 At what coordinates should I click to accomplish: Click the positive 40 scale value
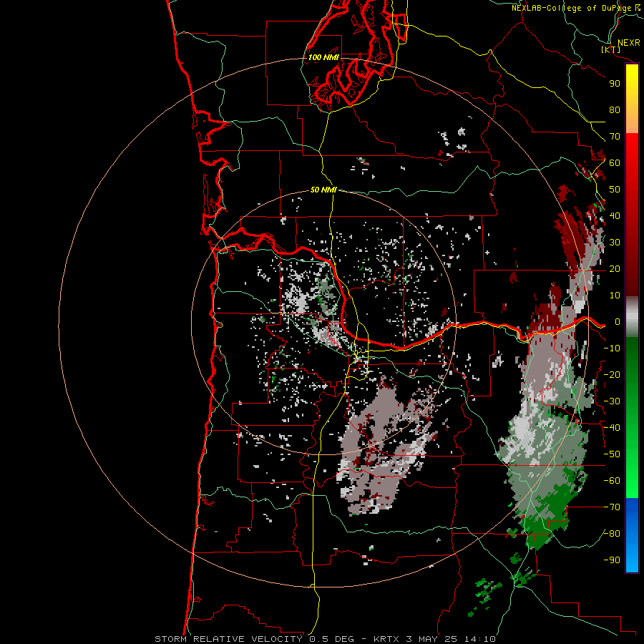point(615,216)
